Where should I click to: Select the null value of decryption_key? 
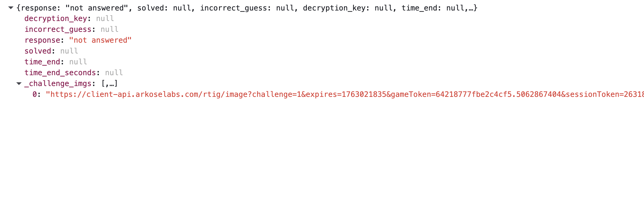coord(105,19)
